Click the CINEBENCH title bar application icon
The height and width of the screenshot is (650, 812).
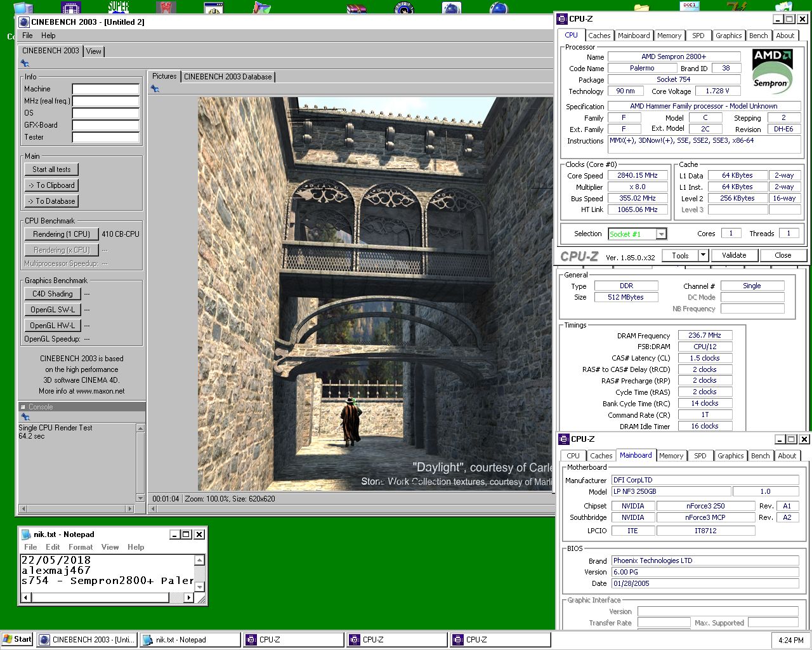pos(25,22)
